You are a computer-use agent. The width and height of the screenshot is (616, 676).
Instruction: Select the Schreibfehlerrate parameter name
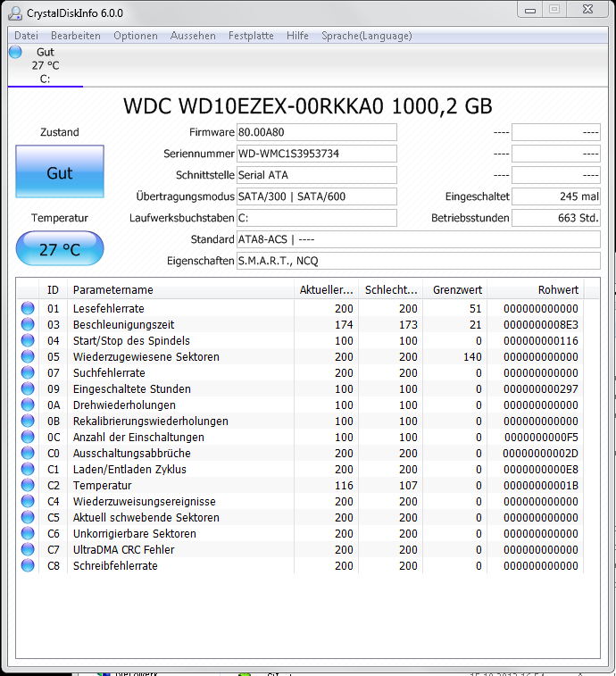pos(115,565)
